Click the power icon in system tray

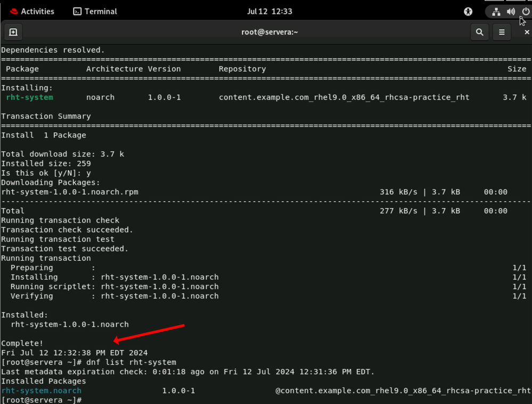(525, 12)
